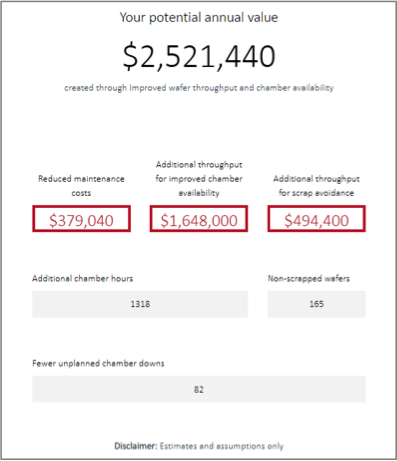Click the Non-scrapped wafers field showing 165

point(316,304)
